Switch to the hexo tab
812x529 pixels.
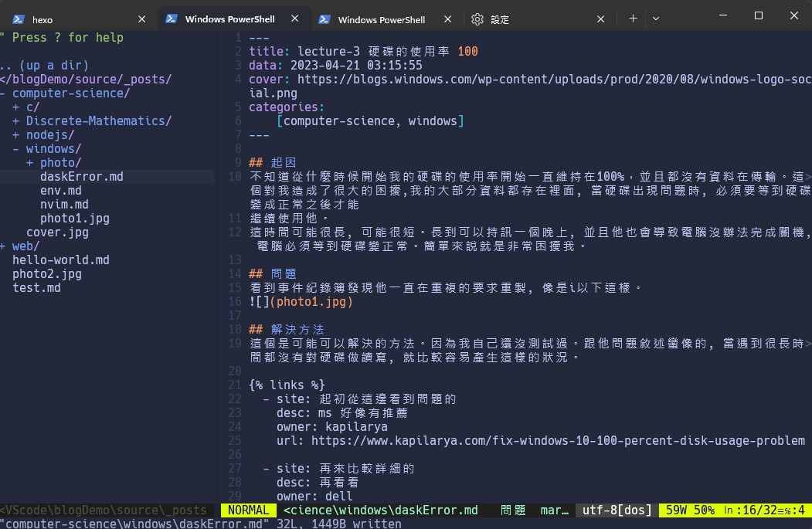[x=77, y=19]
